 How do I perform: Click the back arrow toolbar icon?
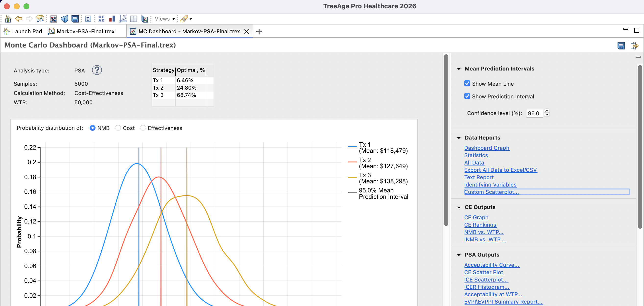[19, 19]
